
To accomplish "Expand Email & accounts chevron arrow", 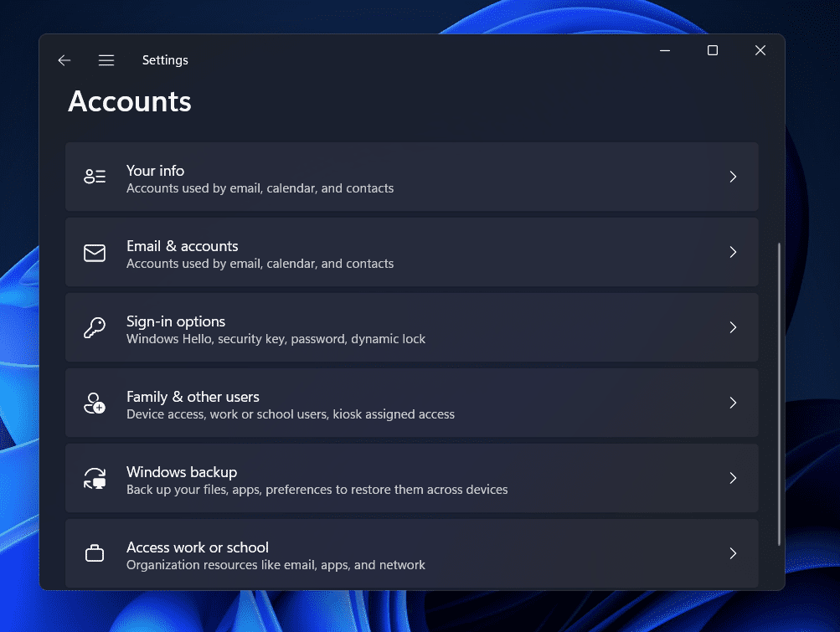I will point(733,252).
